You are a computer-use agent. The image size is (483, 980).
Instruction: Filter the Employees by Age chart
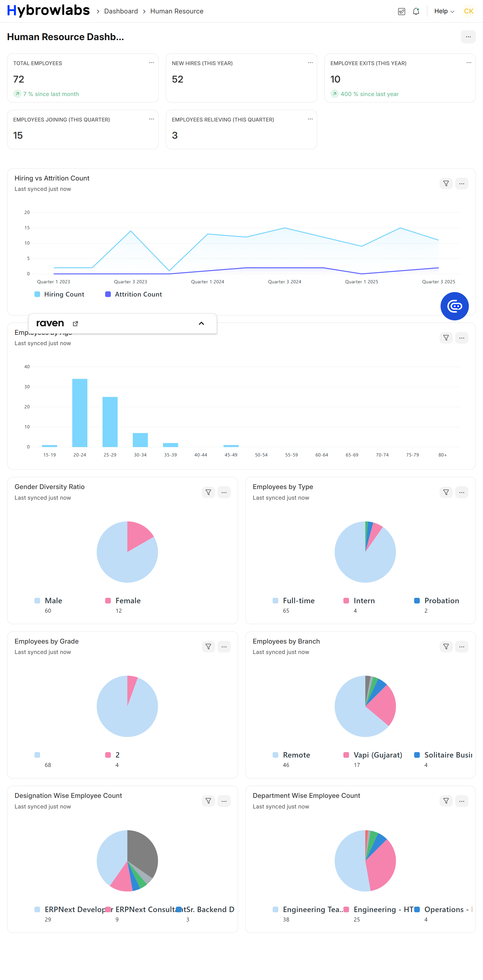[446, 338]
